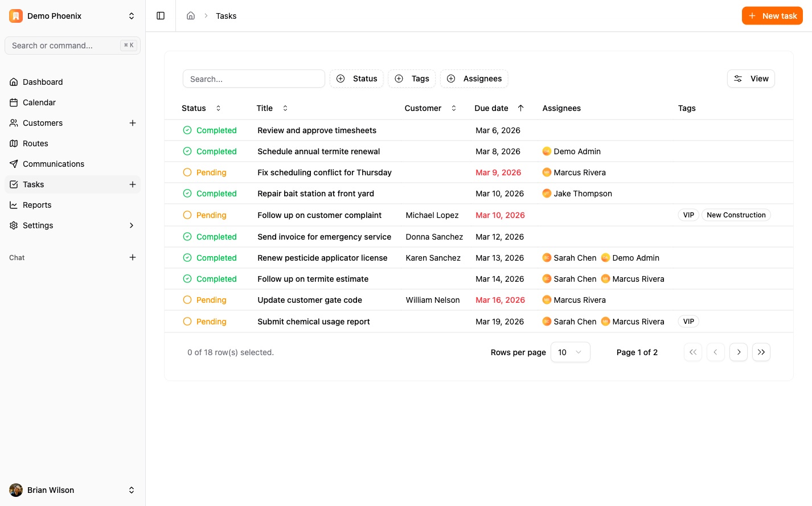Go to the next page arrow
The image size is (812, 506).
739,352
